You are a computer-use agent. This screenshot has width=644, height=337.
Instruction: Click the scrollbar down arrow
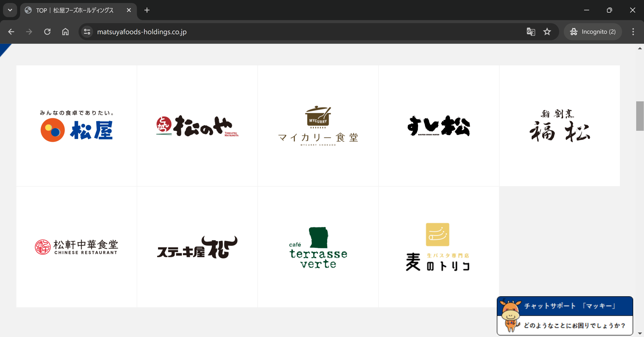640,333
